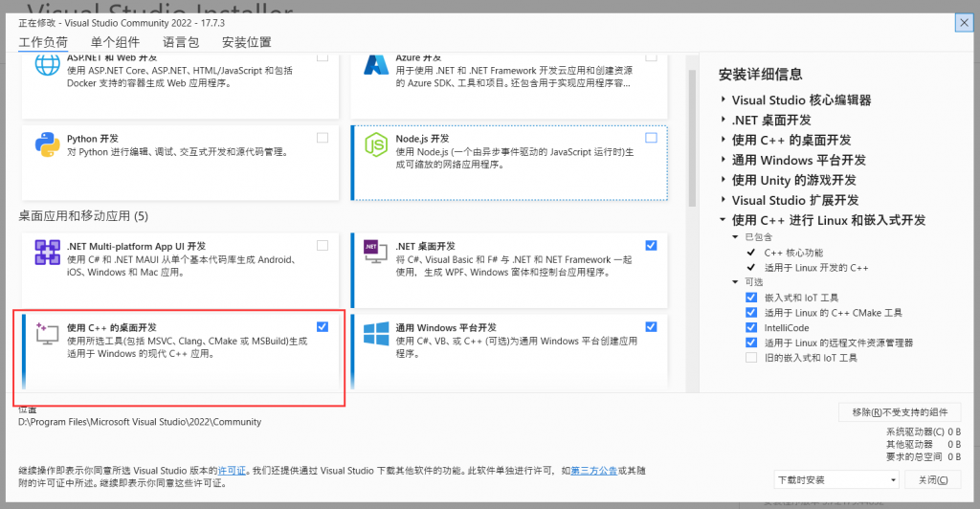Expand Visual Studio 扩展开发 details node
The width and height of the screenshot is (980, 509).
(x=724, y=200)
